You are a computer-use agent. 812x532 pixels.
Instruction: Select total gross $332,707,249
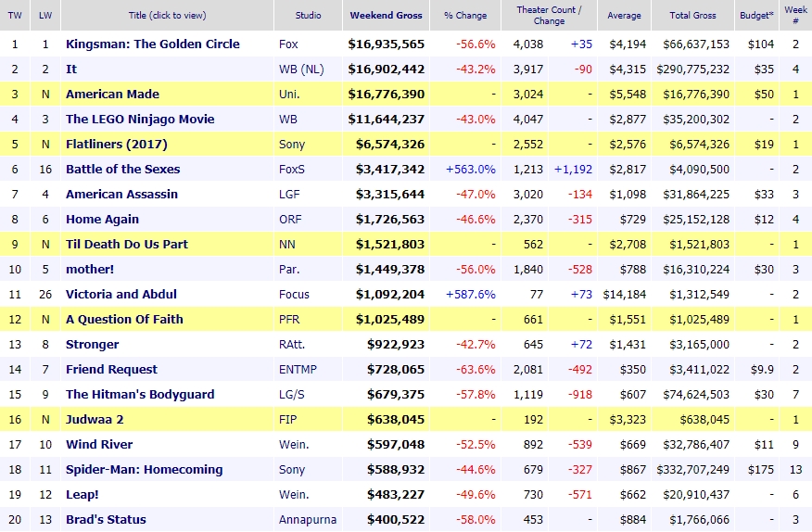[x=693, y=469]
